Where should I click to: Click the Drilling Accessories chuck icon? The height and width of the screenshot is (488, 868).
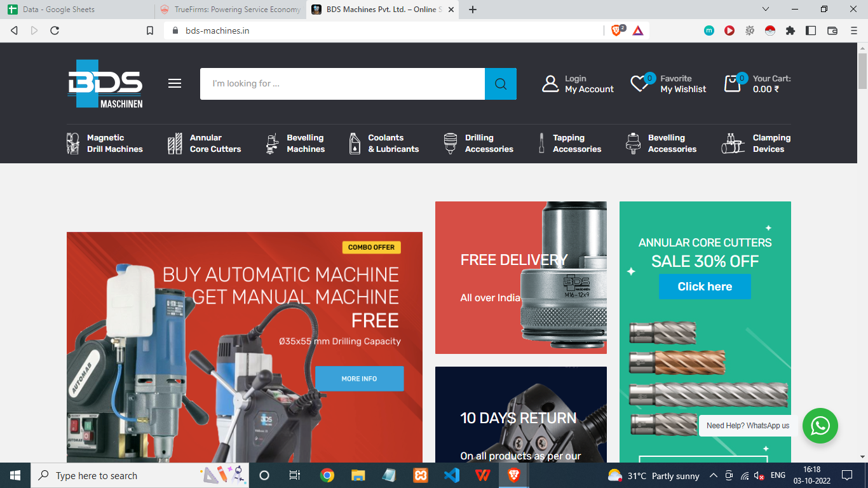click(451, 144)
